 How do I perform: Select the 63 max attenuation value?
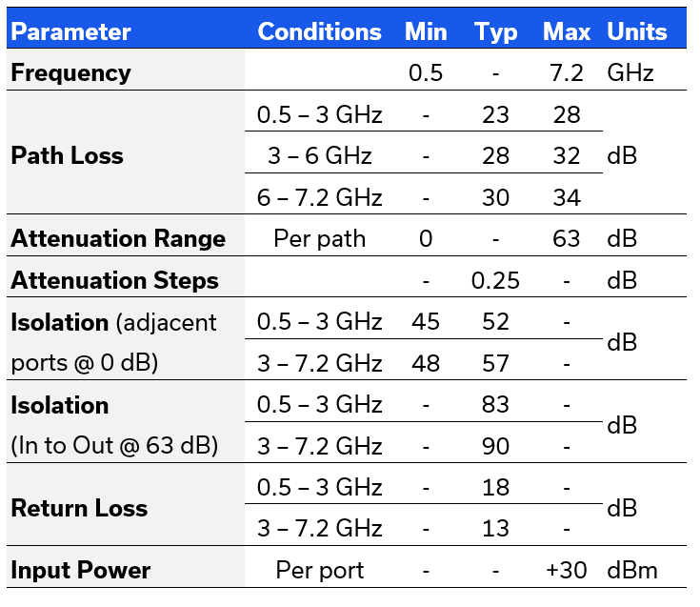pos(567,238)
